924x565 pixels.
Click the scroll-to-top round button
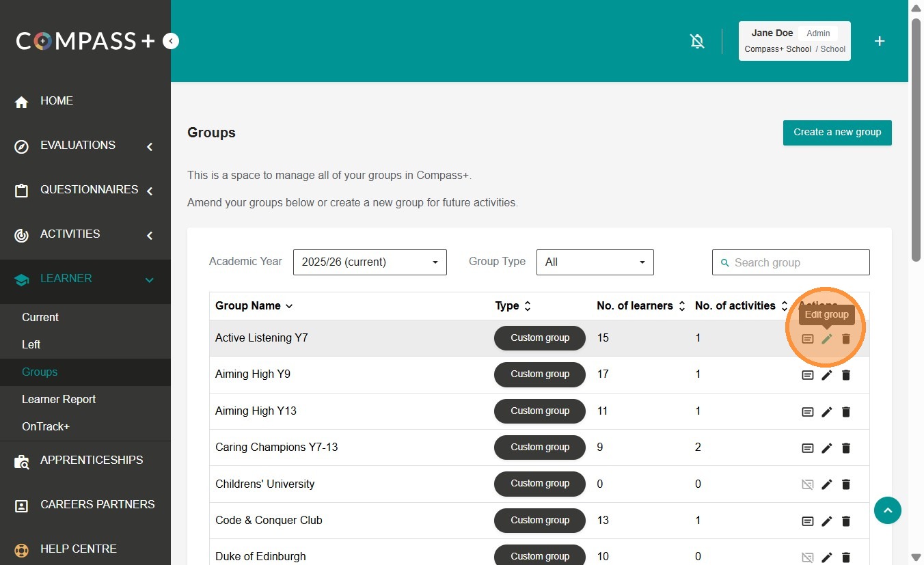click(888, 510)
